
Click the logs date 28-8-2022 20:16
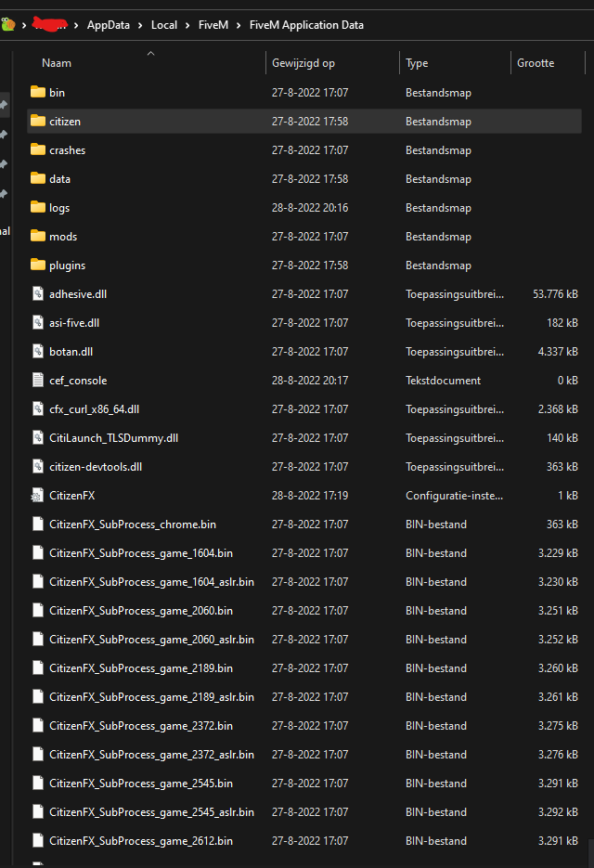point(309,208)
